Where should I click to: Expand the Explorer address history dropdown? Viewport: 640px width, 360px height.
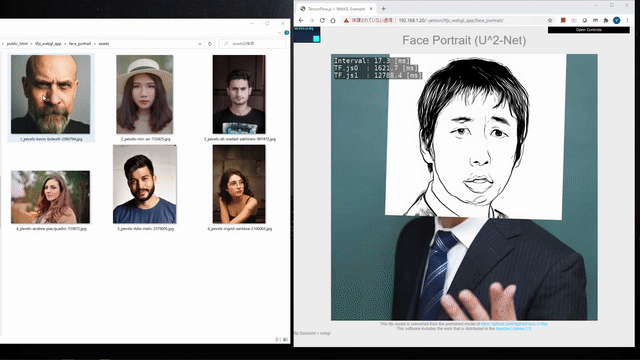click(x=200, y=44)
